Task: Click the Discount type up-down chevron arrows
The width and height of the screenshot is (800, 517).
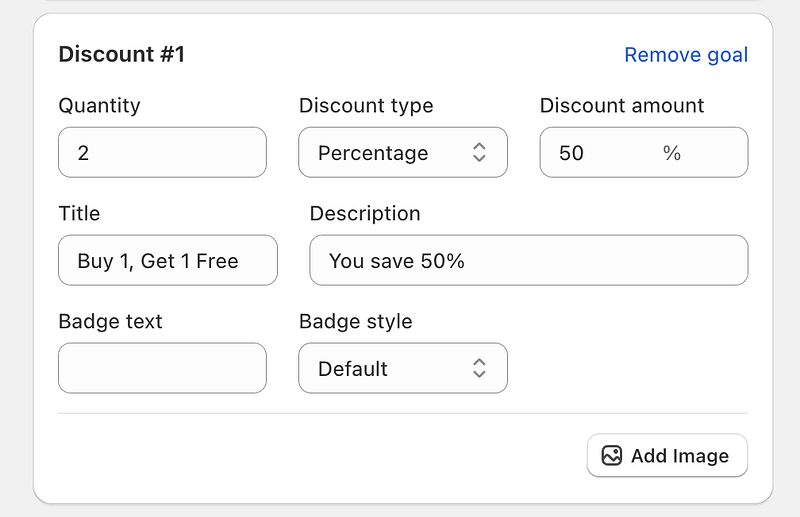Action: pos(479,153)
